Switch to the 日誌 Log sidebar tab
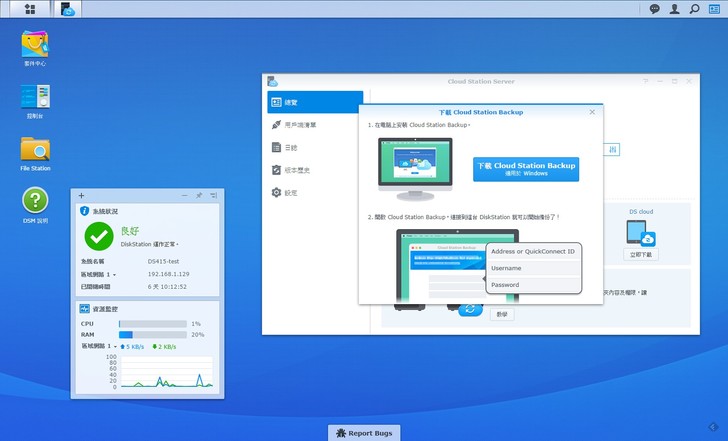 pyautogui.click(x=290, y=147)
